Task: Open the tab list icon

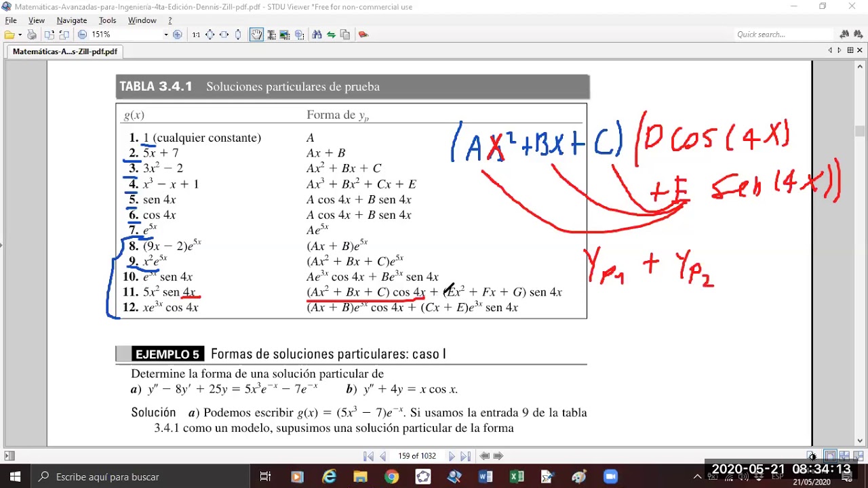Action: 850,50
